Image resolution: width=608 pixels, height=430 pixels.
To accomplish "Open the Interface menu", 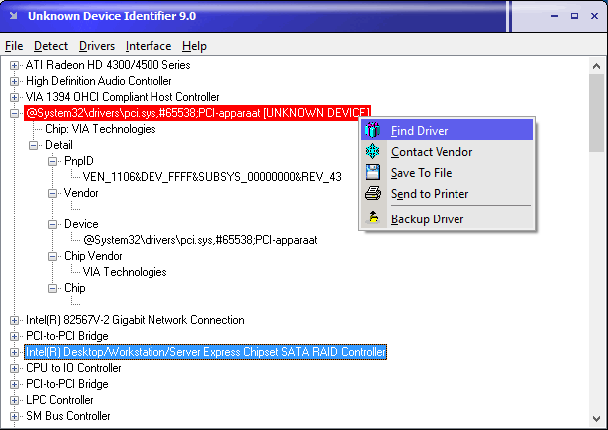I will 148,46.
